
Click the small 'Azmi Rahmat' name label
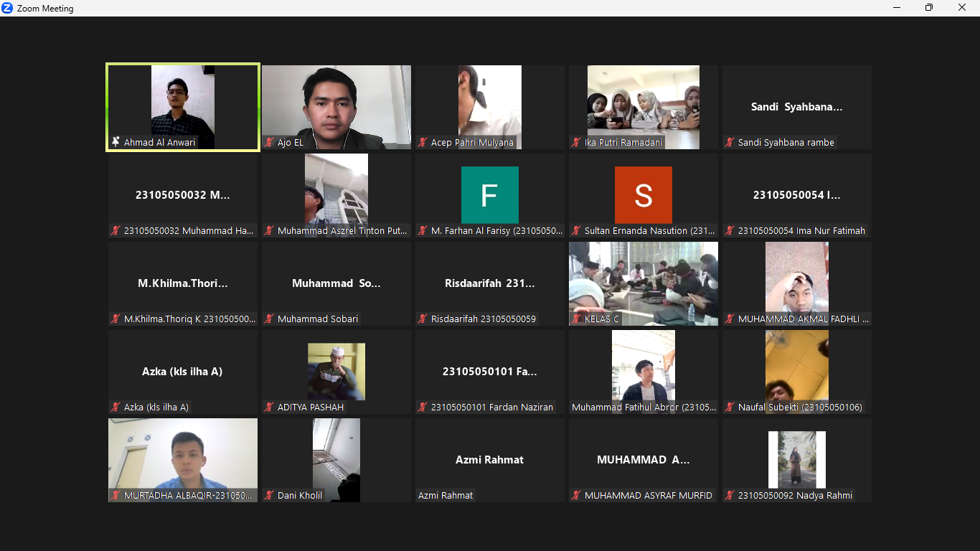[x=446, y=495]
